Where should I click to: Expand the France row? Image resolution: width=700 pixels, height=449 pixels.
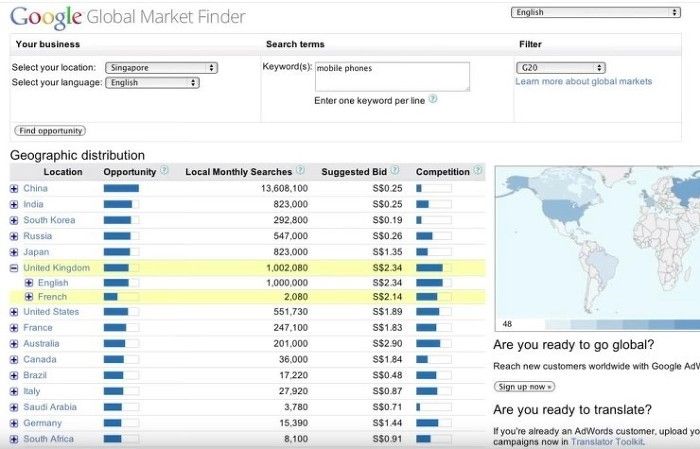14,328
